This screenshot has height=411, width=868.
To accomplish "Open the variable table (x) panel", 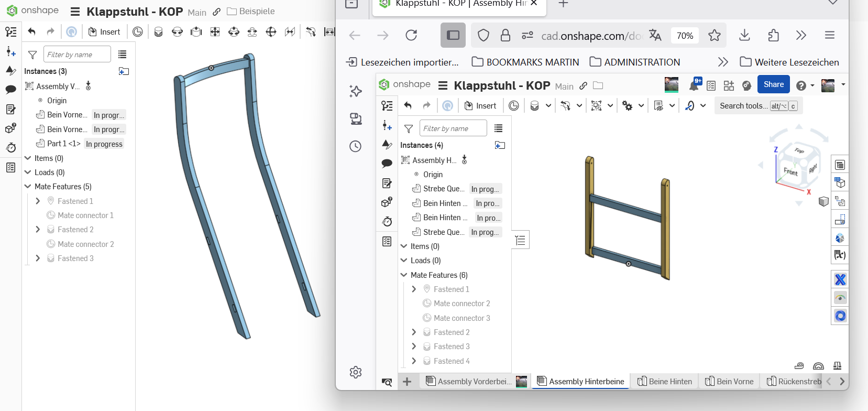I will point(840,255).
